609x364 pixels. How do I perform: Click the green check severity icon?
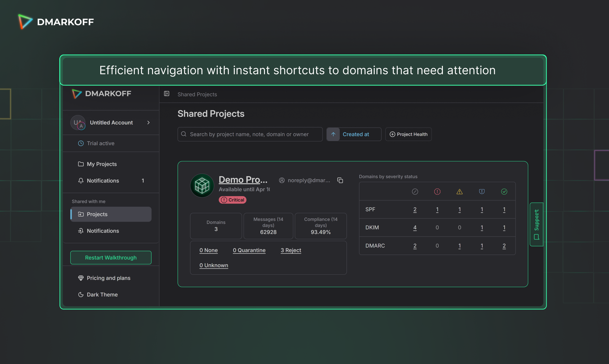[504, 192]
